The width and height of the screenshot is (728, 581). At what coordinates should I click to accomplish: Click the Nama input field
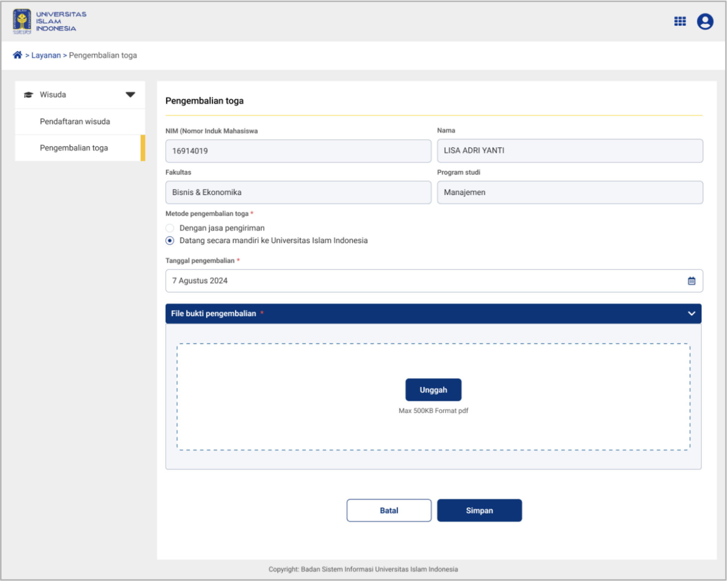(569, 151)
